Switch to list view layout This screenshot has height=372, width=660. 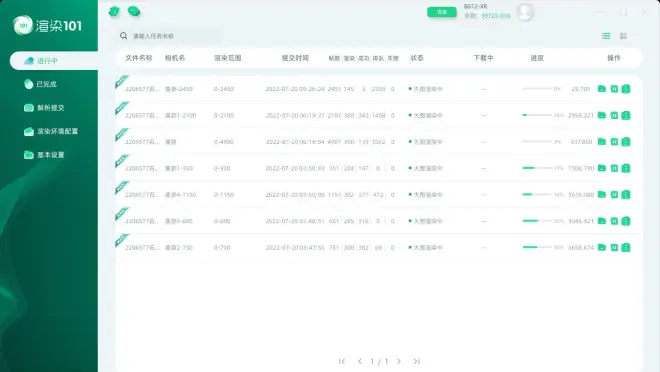click(x=606, y=36)
